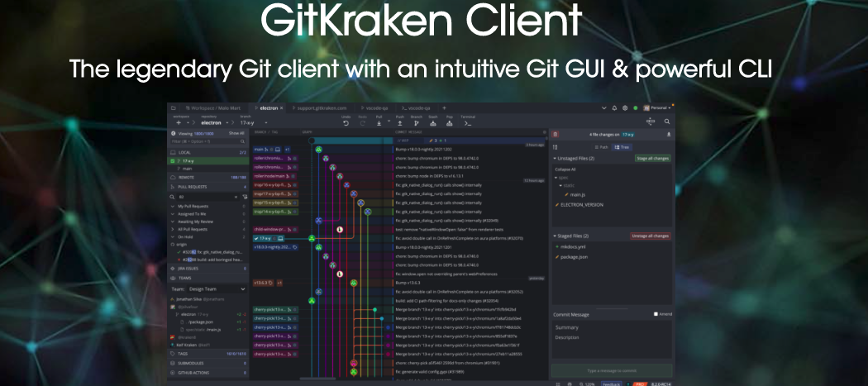
Task: Open the Personal profile dropdown
Action: 657,108
